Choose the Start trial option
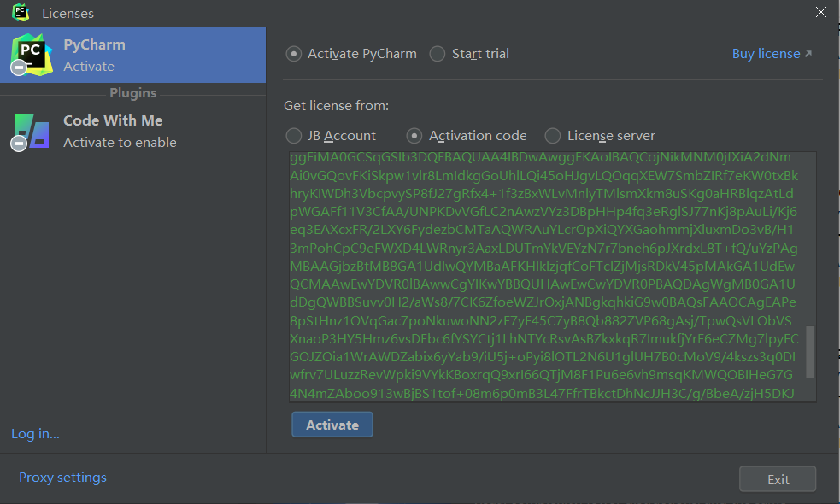The width and height of the screenshot is (840, 504). 438,54
